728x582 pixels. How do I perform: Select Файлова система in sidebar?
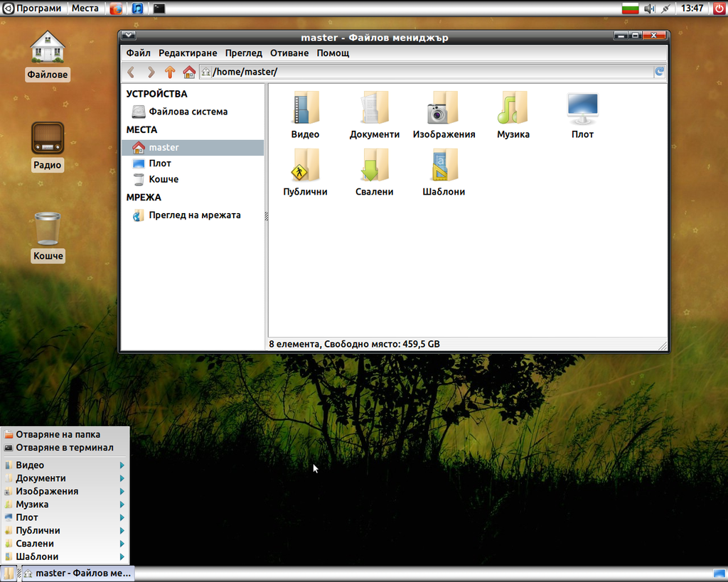tap(193, 112)
